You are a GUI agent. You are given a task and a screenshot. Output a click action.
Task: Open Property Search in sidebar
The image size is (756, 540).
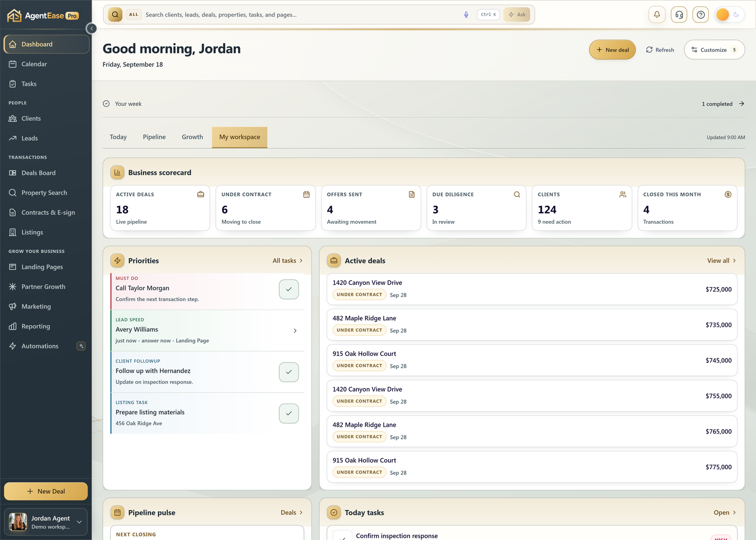[x=46, y=193]
